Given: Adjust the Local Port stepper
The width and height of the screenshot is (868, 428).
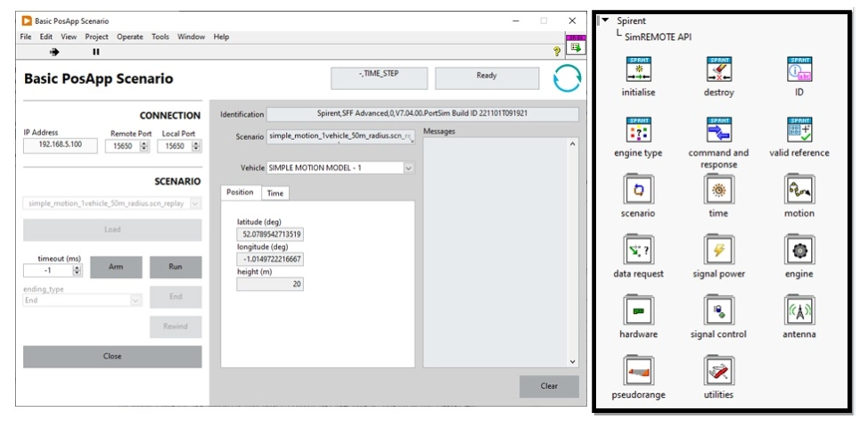Looking at the screenshot, I should click(197, 146).
